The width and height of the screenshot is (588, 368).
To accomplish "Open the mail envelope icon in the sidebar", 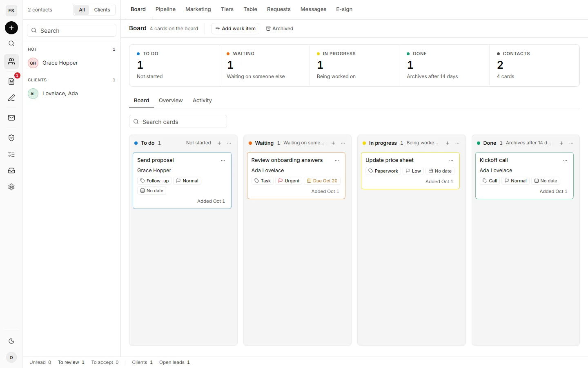I will 11,118.
